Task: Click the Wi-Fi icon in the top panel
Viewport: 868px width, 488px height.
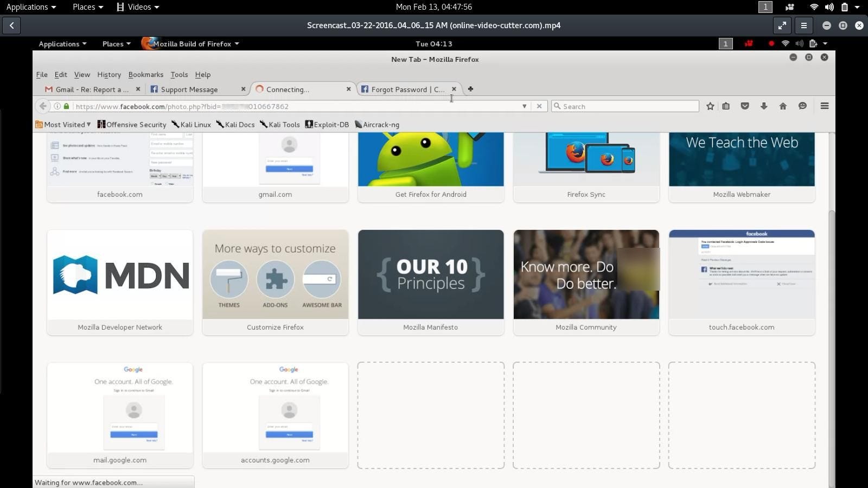Action: [814, 7]
